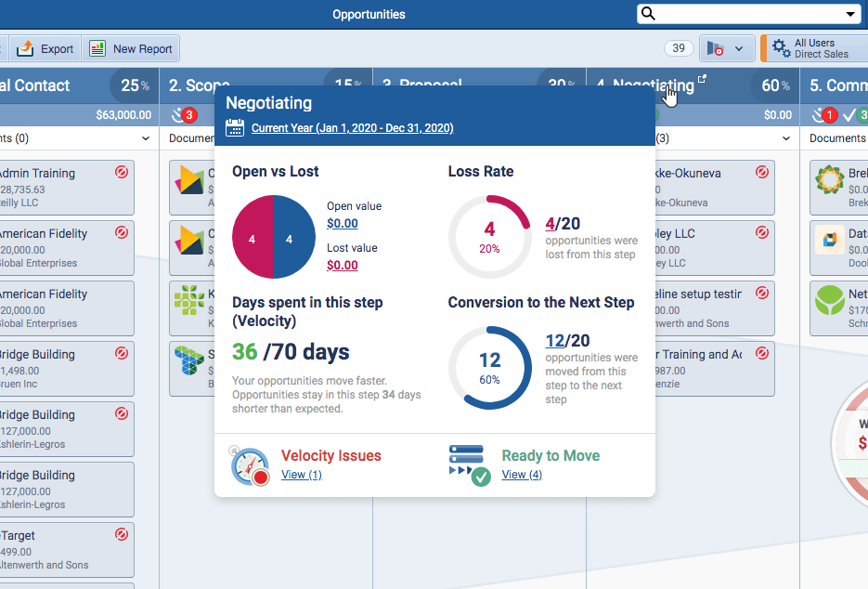Click into the search input field
The height and width of the screenshot is (589, 868).
(x=748, y=14)
